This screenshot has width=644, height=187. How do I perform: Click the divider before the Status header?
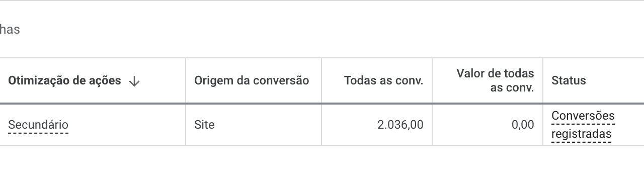pos(543,80)
